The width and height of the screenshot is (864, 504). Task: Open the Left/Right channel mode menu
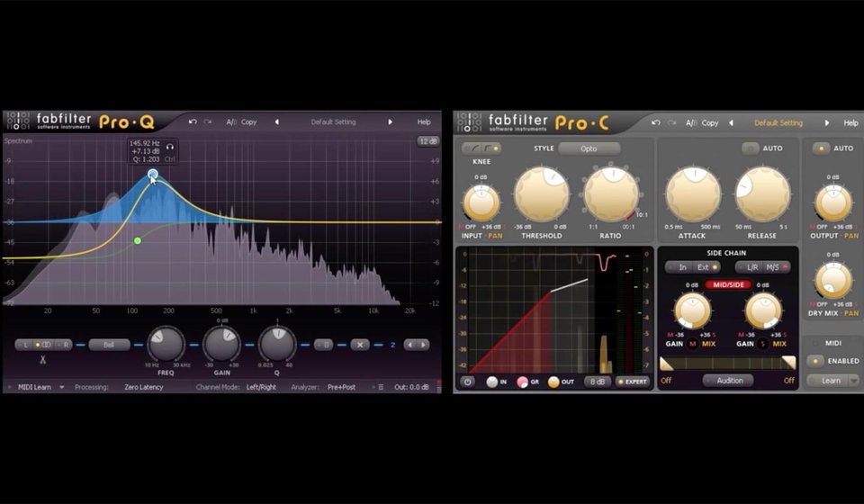click(261, 387)
